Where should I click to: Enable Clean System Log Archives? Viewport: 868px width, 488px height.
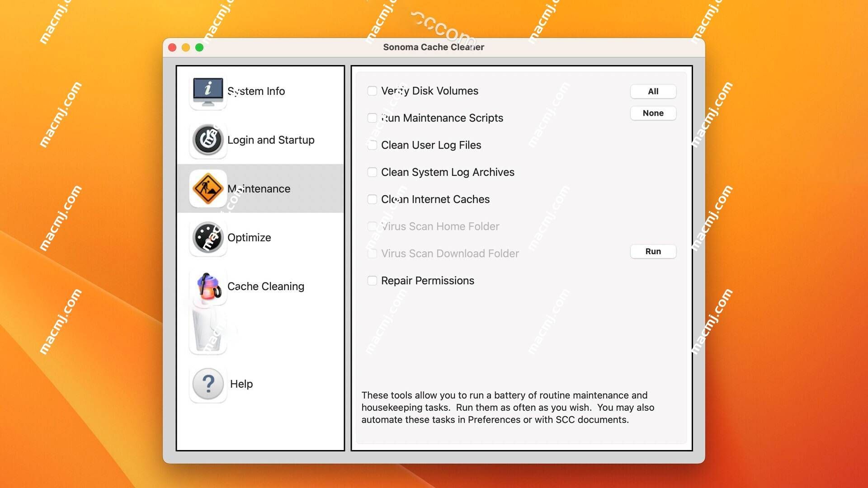tap(372, 172)
